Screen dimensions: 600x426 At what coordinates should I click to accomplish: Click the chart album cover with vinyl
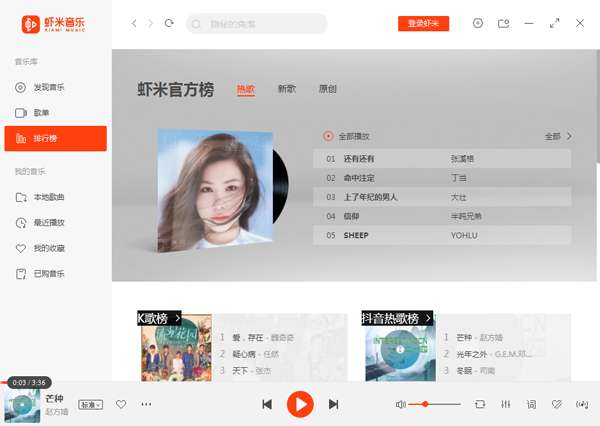[x=222, y=190]
